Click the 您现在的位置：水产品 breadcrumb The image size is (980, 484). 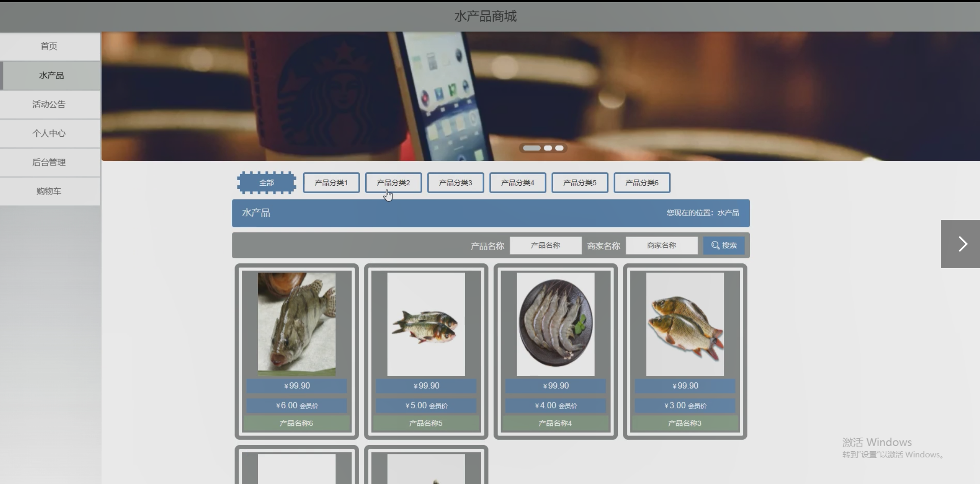[x=703, y=213]
